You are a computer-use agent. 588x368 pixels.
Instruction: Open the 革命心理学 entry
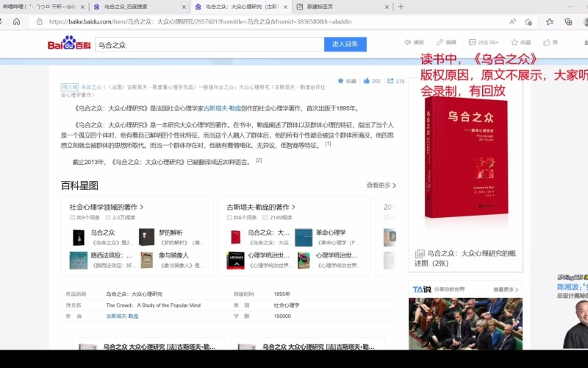click(331, 233)
